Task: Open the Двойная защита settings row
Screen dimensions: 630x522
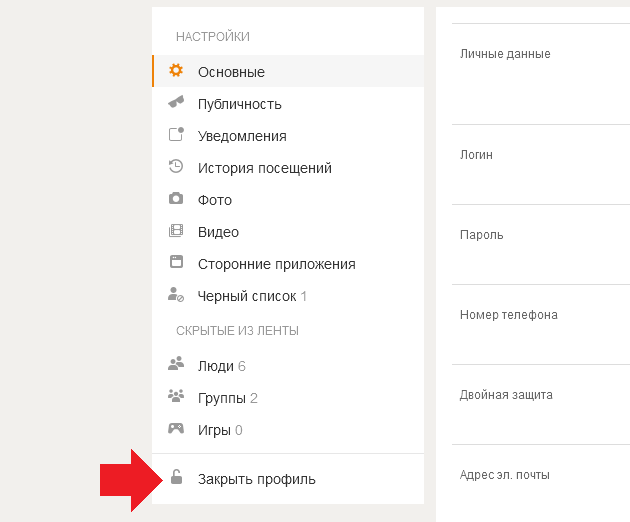Action: [541, 404]
